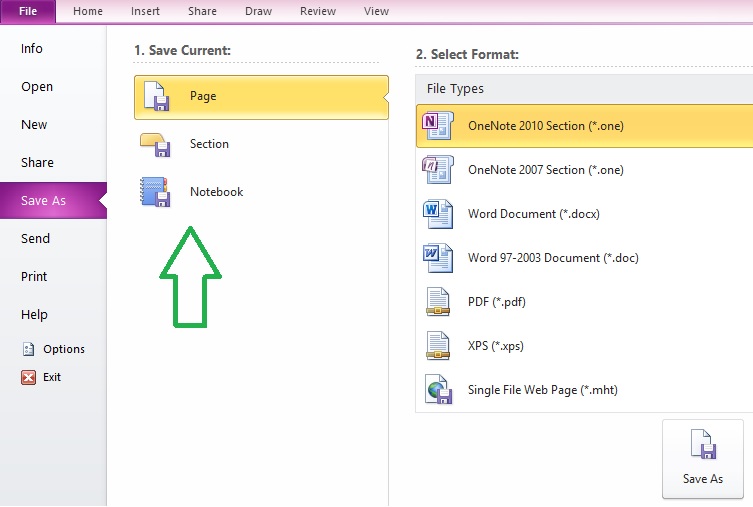Choose OneNote 2007 Section (*.one) text
Viewport: 753px width, 507px height.
click(x=546, y=170)
